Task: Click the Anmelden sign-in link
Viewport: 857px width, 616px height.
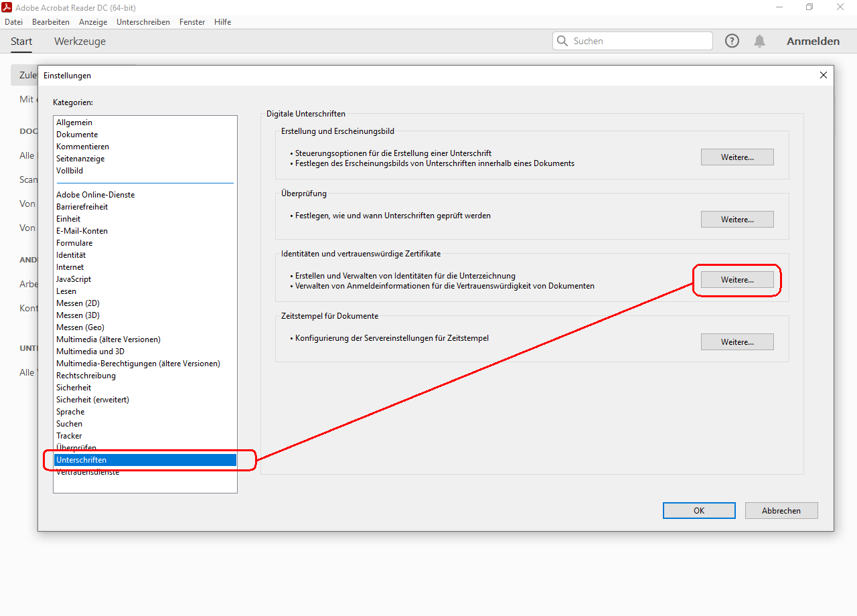Action: [813, 42]
